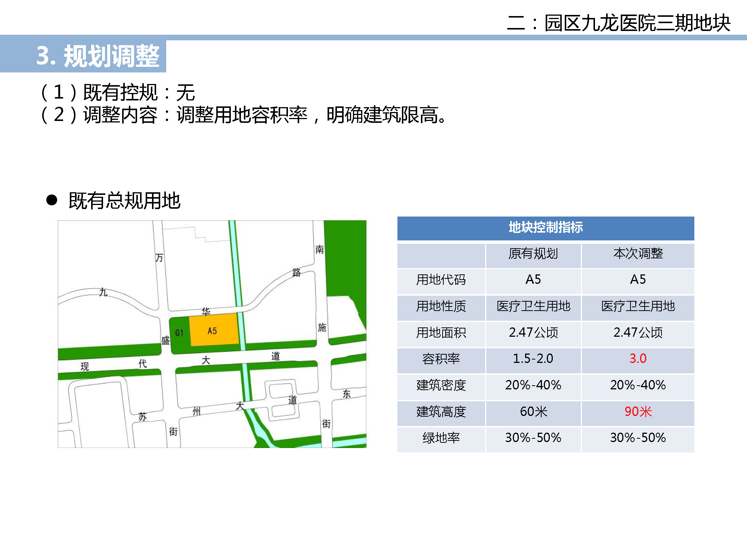
Task: Click the 3. 规划调整 section heading
Action: (98, 56)
